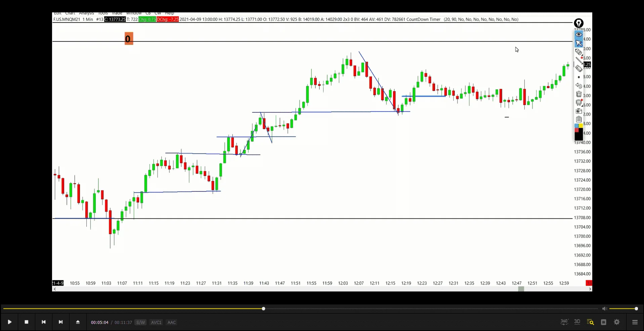The image size is (644, 331).
Task: Click the elapsed time 00:05:04
Action: [x=100, y=322]
